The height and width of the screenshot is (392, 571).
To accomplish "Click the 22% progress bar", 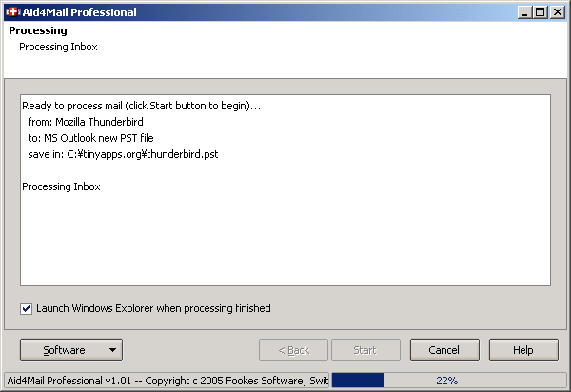I will pyautogui.click(x=446, y=381).
